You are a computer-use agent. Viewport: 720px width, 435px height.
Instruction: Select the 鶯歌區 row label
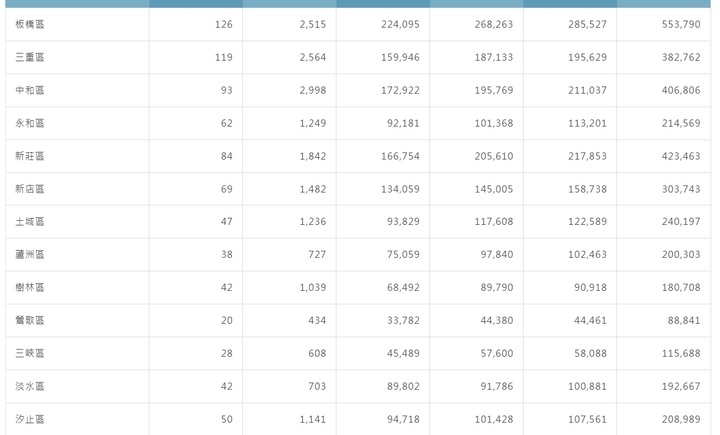pyautogui.click(x=31, y=321)
